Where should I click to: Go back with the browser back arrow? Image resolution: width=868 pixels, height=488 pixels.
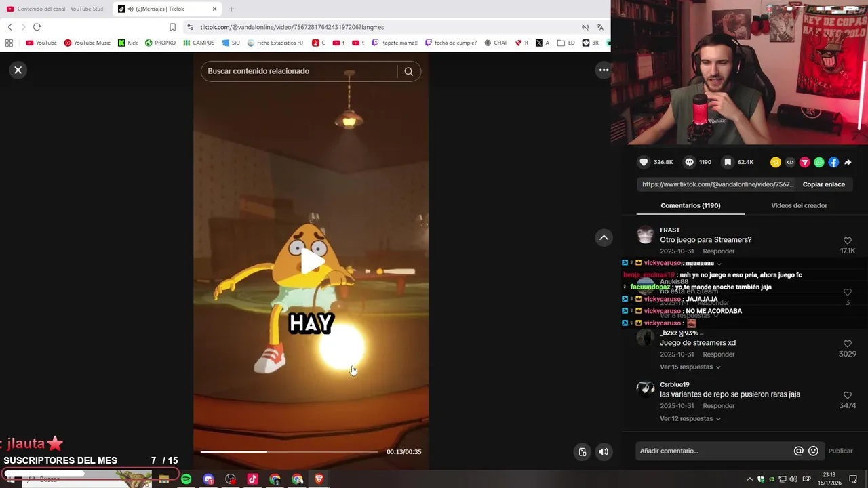(9, 27)
